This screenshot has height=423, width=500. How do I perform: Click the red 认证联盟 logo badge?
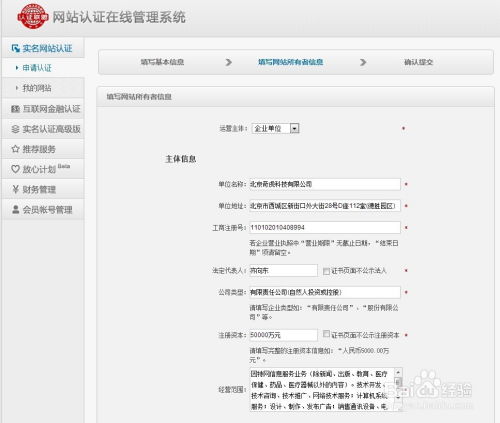pos(33,16)
